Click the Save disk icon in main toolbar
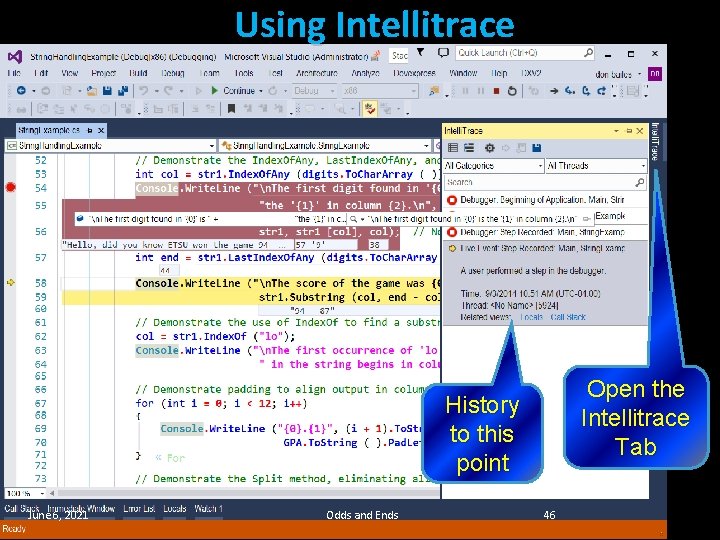Image resolution: width=720 pixels, height=540 pixels. click(x=107, y=91)
